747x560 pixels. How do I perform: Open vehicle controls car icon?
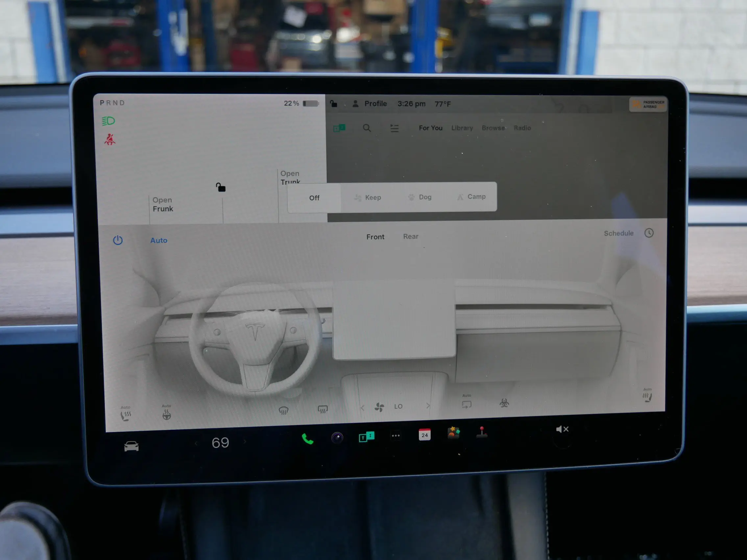132,446
